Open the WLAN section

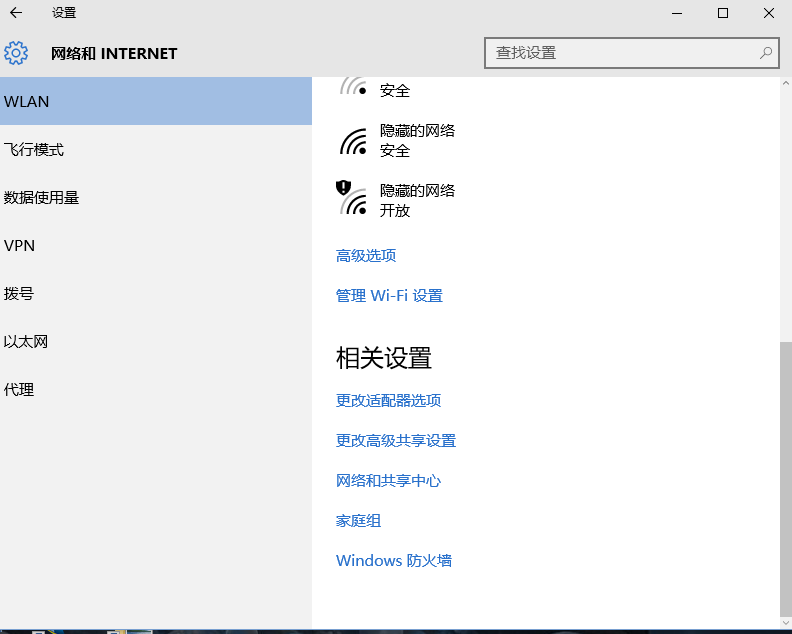(156, 101)
